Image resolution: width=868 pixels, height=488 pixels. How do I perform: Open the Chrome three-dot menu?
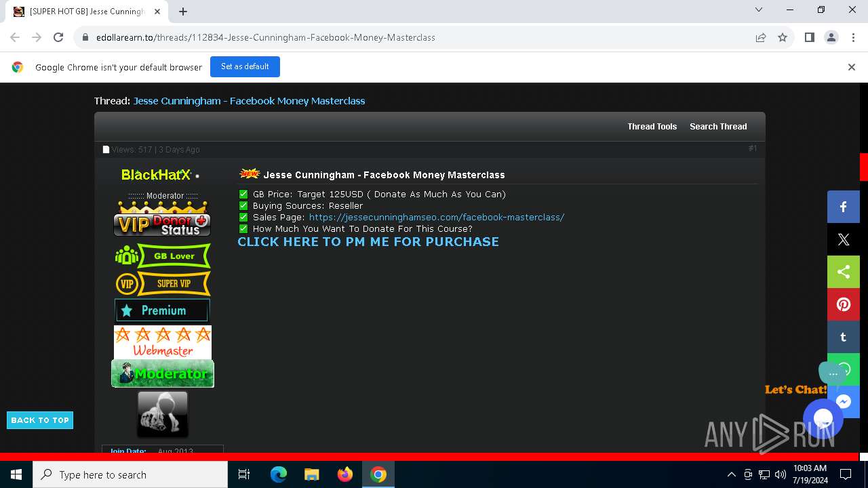852,37
